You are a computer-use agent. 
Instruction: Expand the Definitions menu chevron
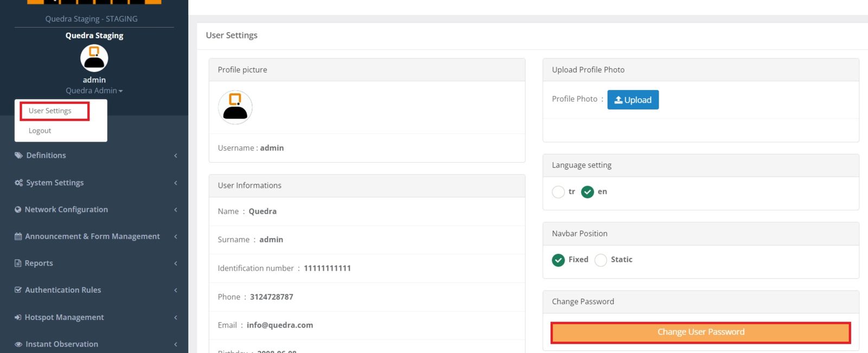tap(176, 156)
